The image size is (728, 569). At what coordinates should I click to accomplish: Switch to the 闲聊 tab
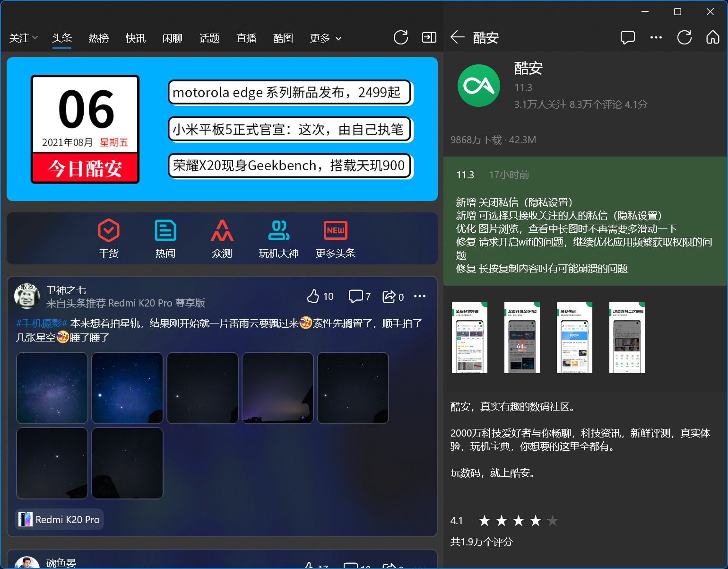pyautogui.click(x=173, y=38)
